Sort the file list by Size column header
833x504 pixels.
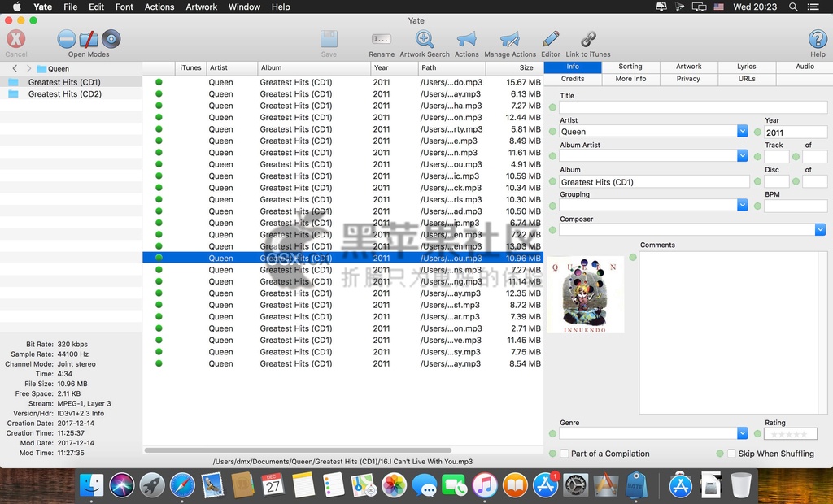pos(514,68)
